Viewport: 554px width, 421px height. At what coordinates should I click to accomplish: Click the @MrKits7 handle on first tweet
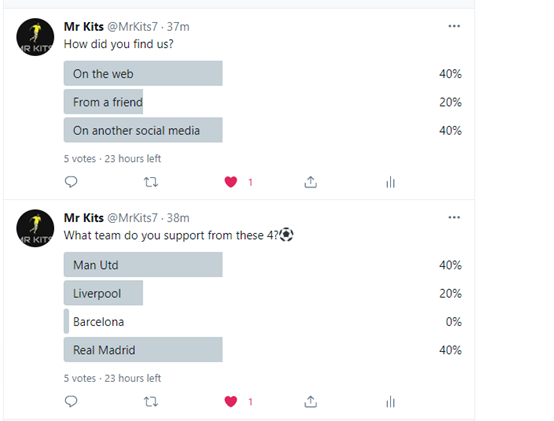point(132,26)
